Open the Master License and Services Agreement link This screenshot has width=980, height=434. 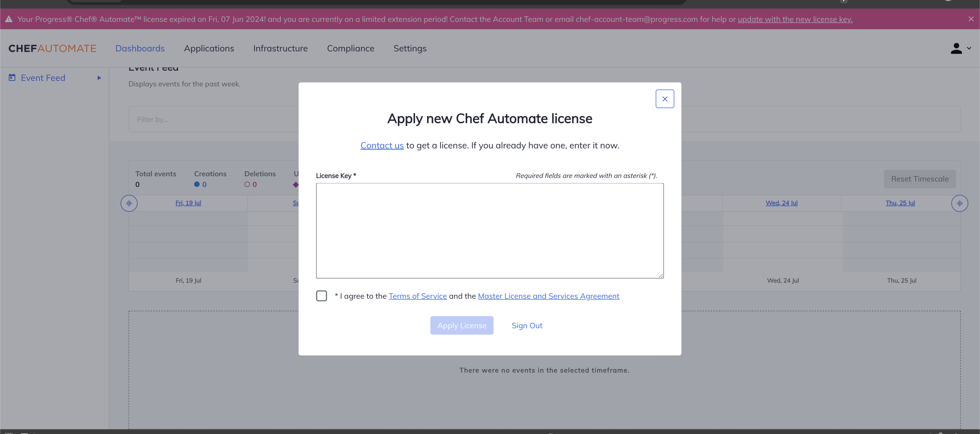pyautogui.click(x=548, y=295)
